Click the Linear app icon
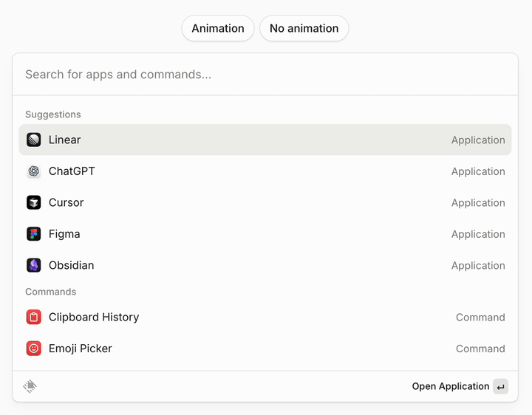Image resolution: width=532 pixels, height=415 pixels. pos(34,140)
